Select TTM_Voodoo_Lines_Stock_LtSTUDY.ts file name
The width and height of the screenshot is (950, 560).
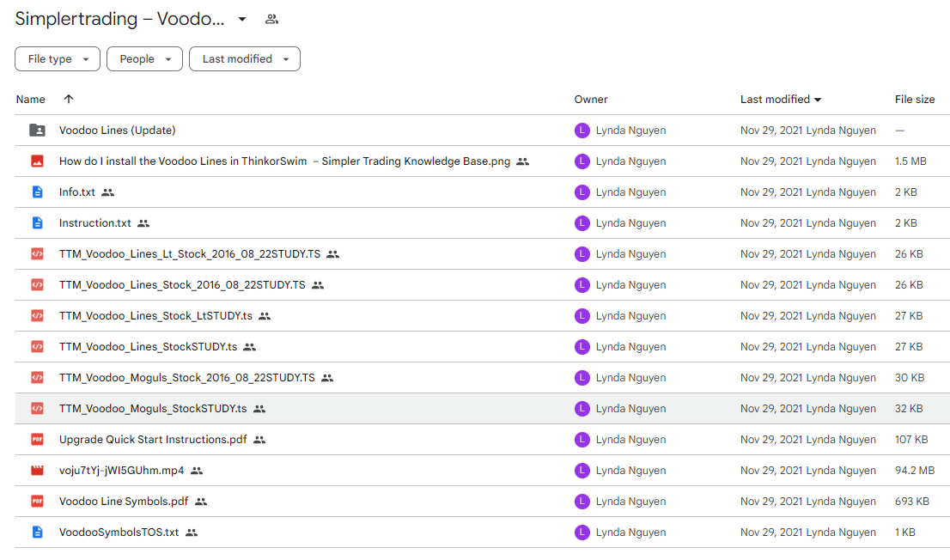pos(155,316)
